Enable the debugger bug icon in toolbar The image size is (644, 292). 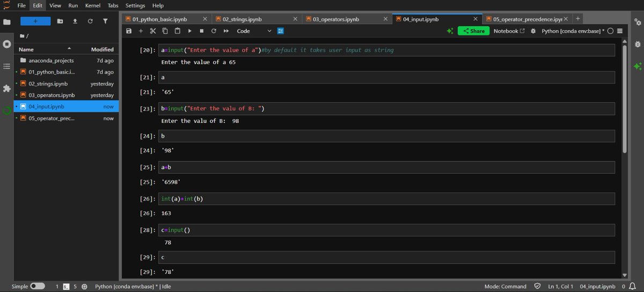pos(533,31)
